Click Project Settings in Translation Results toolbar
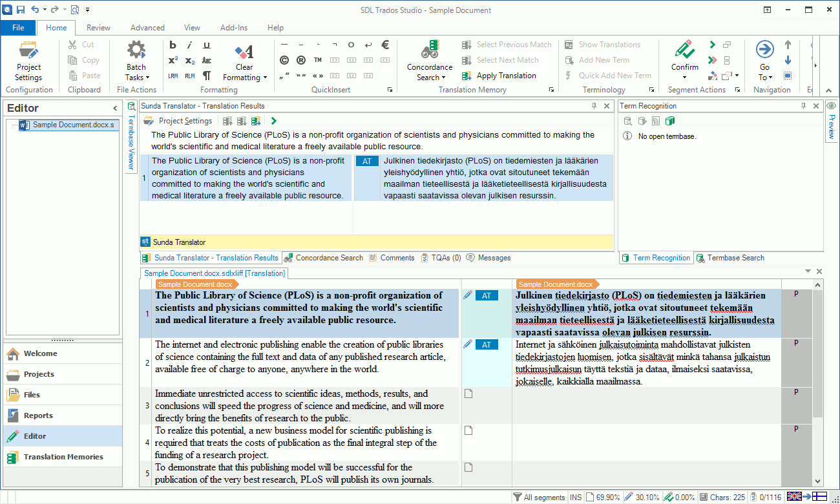This screenshot has width=840, height=504. coord(178,121)
